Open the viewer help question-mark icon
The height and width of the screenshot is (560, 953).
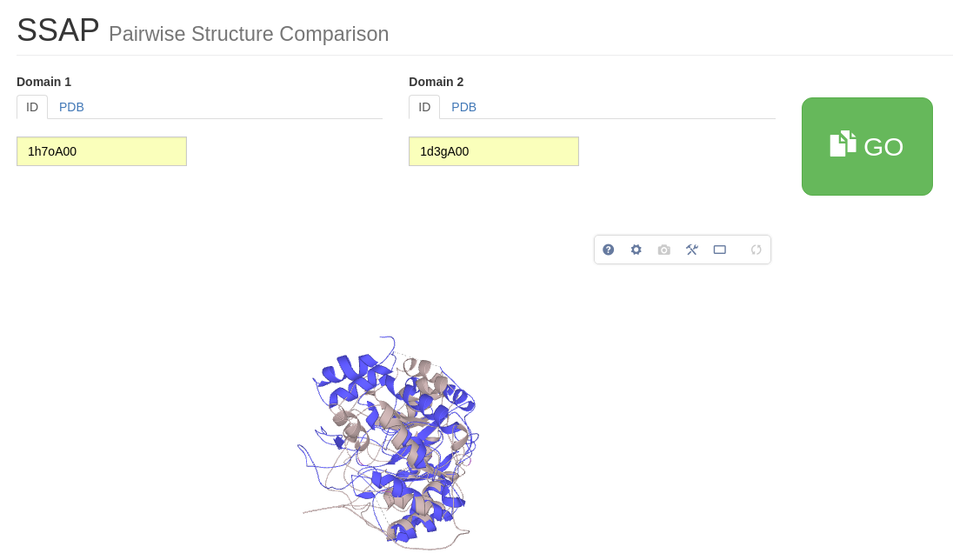(609, 250)
